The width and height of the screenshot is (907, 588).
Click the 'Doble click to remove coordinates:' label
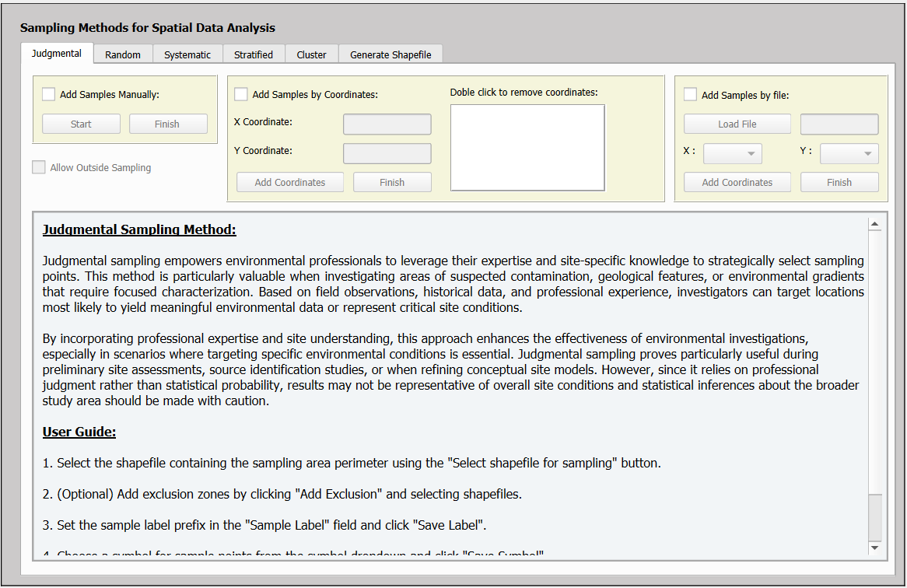[x=524, y=92]
